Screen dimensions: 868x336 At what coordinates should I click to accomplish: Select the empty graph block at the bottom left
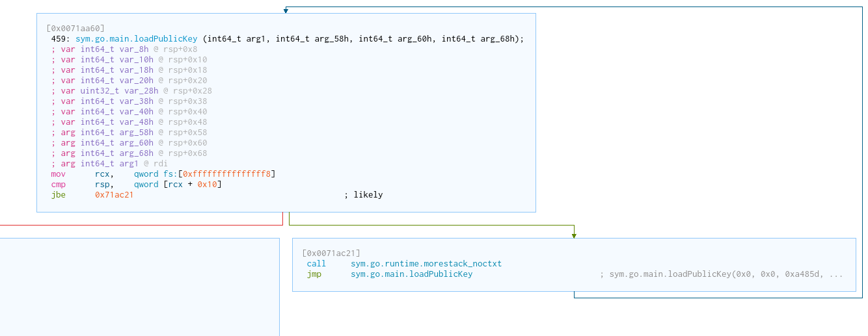click(x=139, y=287)
